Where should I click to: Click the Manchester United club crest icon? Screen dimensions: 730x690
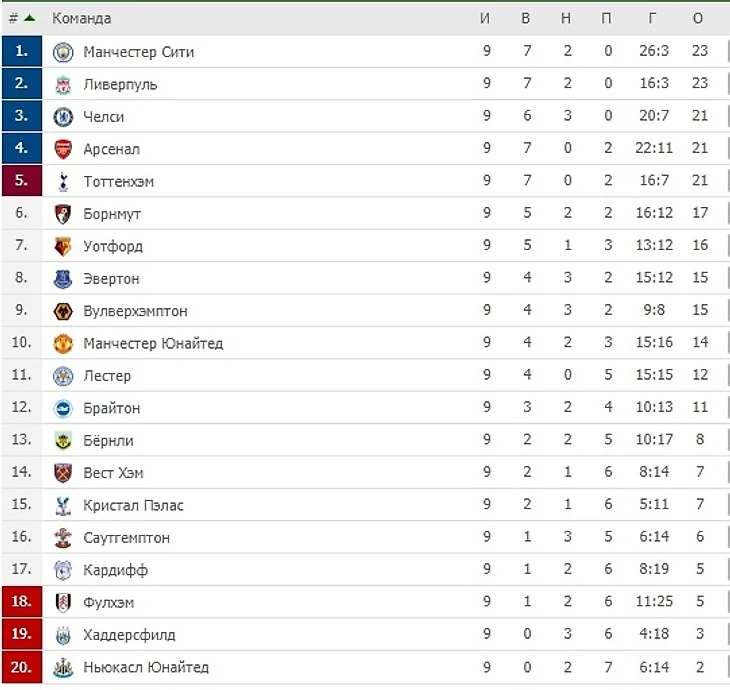point(63,343)
